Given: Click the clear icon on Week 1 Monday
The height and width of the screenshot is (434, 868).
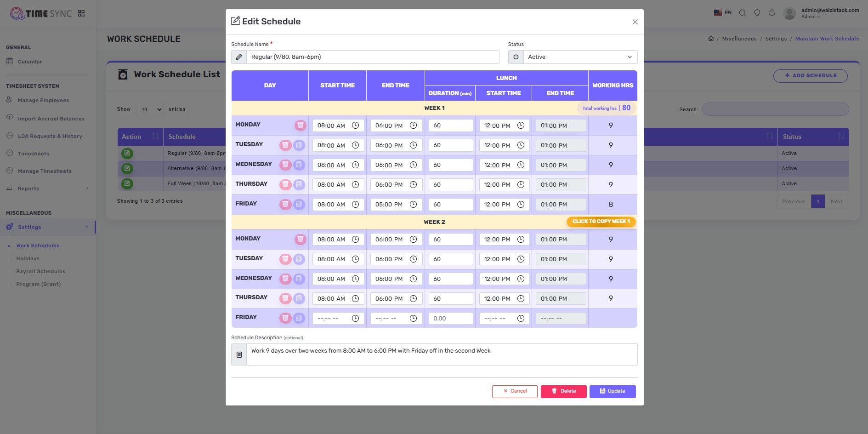Looking at the screenshot, I should (300, 126).
